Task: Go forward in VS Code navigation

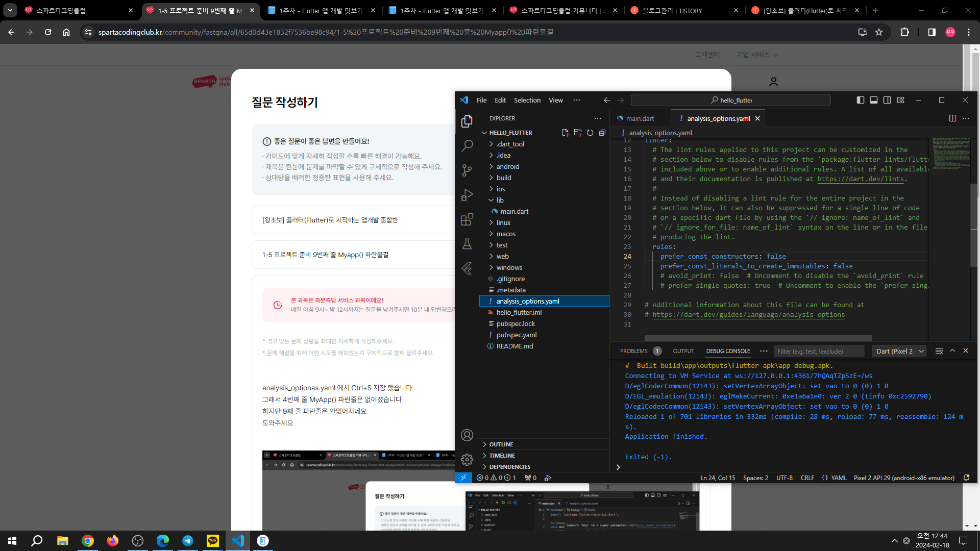Action: (620, 101)
